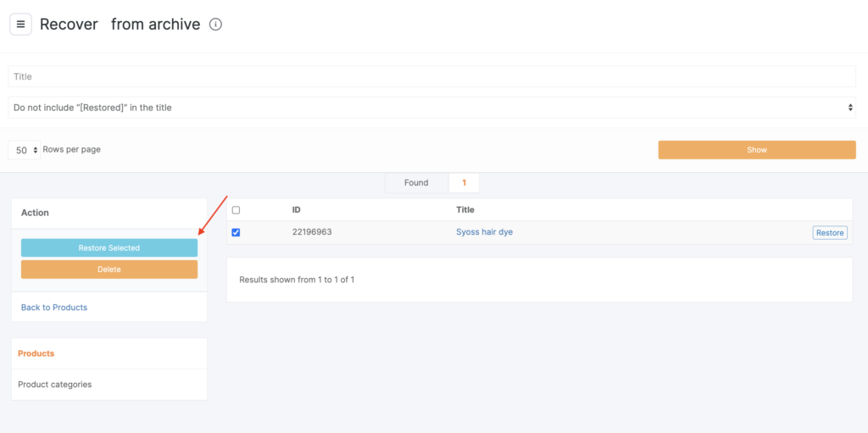Viewport: 868px width, 433px height.
Task: Click the Title column header
Action: [x=465, y=209]
